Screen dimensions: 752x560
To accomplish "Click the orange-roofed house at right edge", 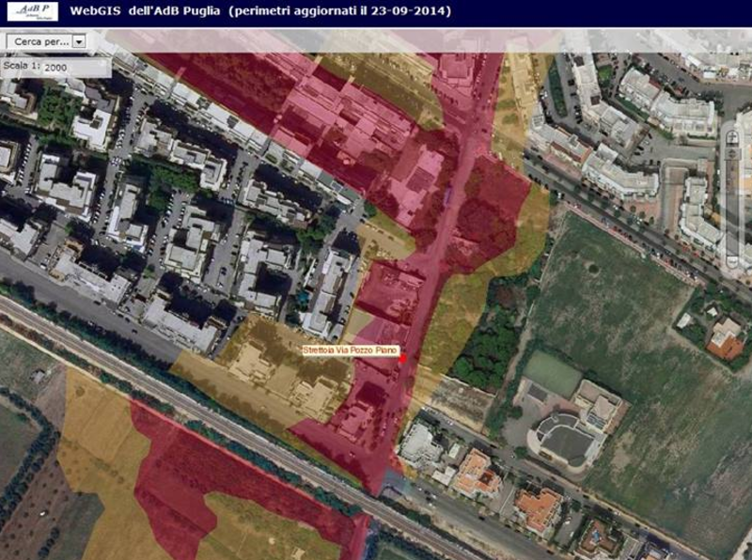I will click(725, 338).
